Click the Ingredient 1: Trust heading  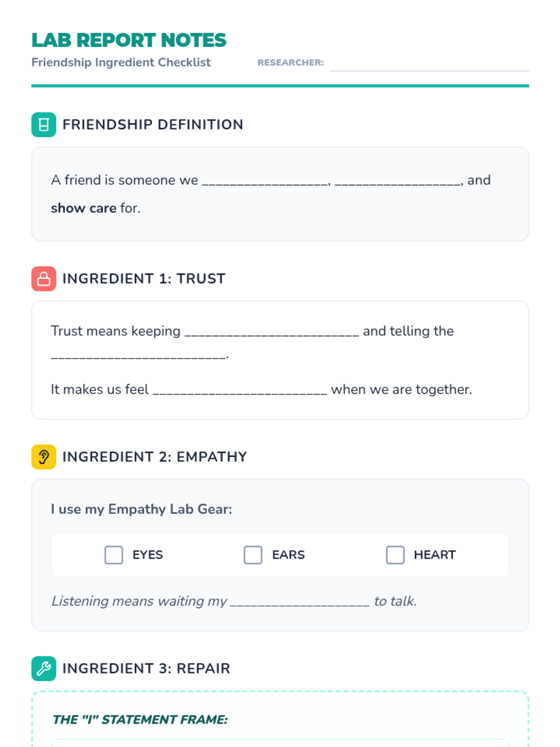[x=144, y=279]
